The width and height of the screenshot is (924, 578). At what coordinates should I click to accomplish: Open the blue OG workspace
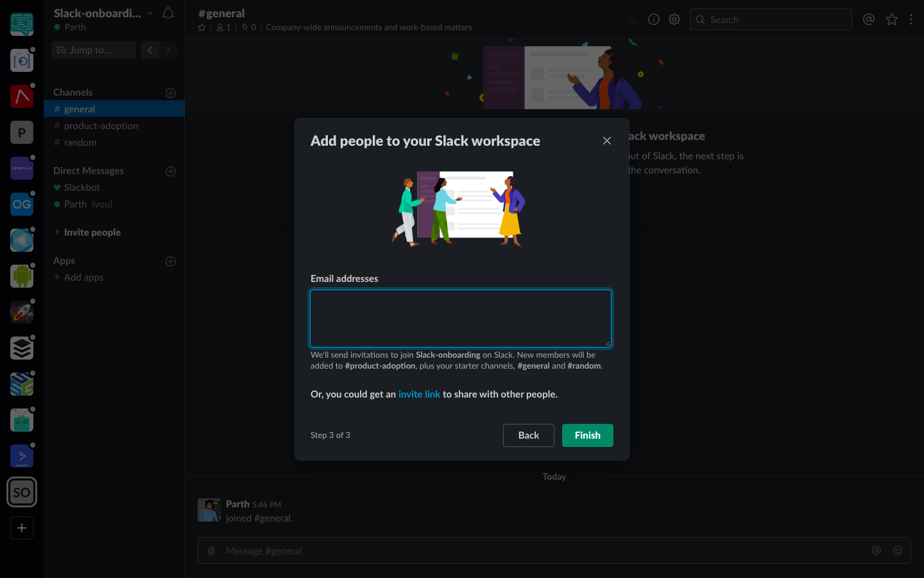click(22, 204)
